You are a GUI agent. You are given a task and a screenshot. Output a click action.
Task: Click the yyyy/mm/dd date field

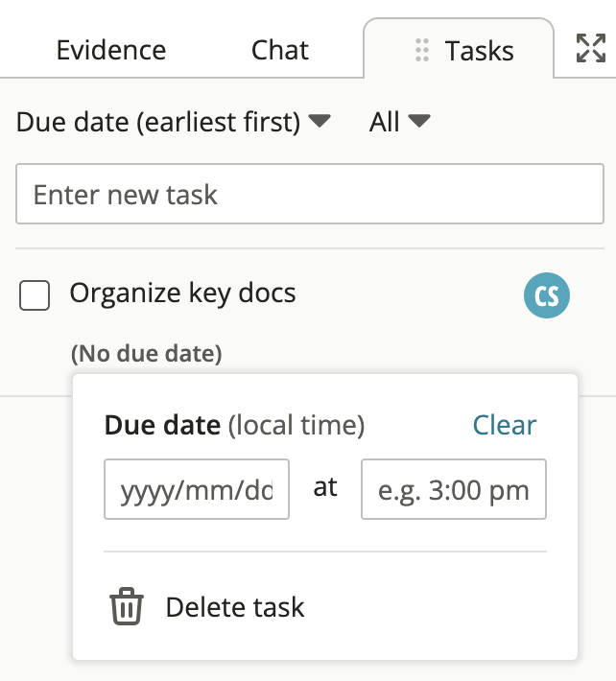(197, 489)
